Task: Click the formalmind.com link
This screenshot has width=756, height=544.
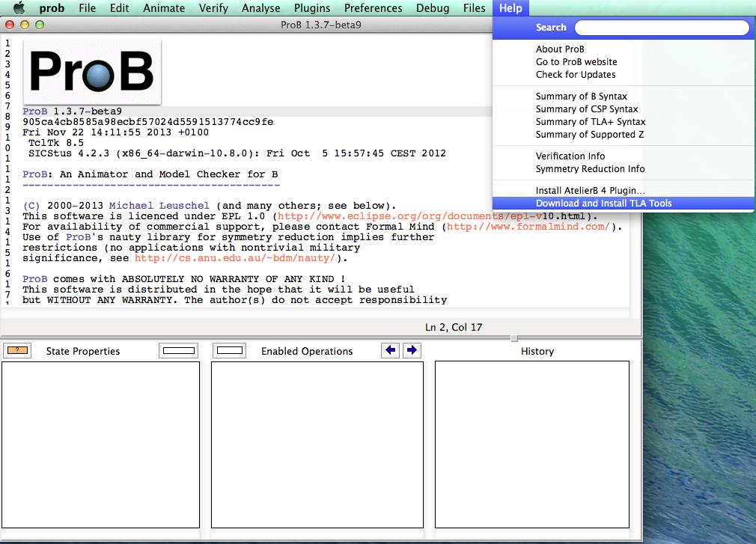Action: click(530, 227)
